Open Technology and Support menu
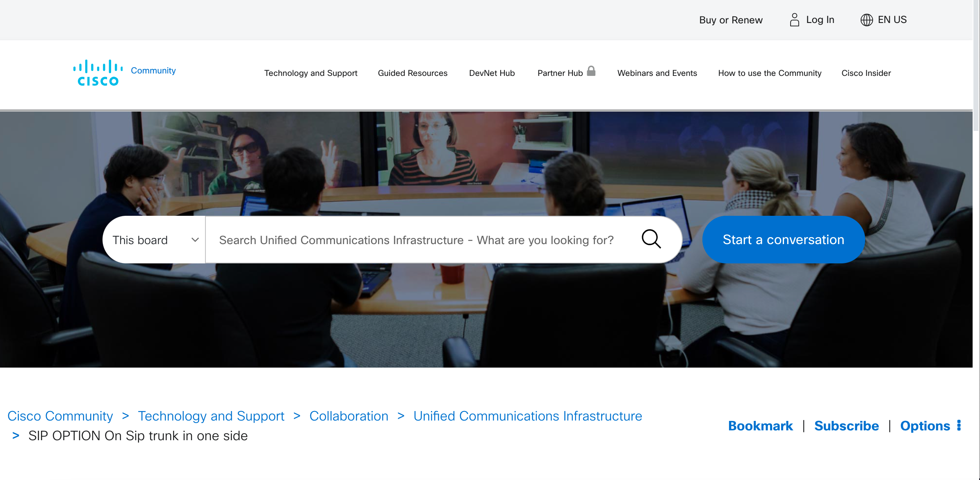This screenshot has height=480, width=980. 310,73
